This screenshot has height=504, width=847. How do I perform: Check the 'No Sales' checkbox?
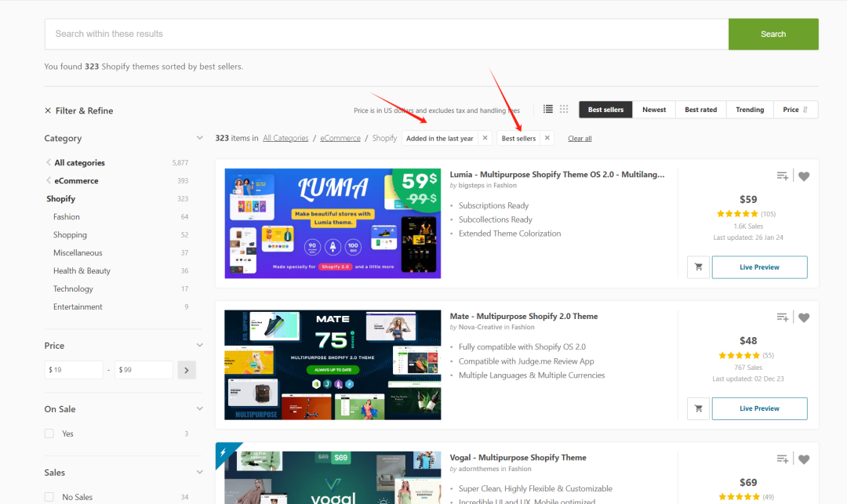click(49, 497)
